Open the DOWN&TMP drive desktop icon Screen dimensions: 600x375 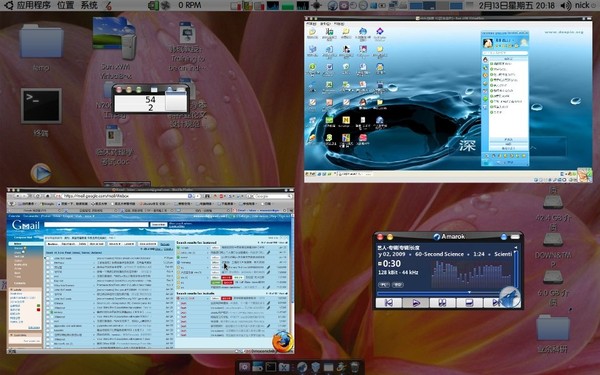click(x=553, y=240)
